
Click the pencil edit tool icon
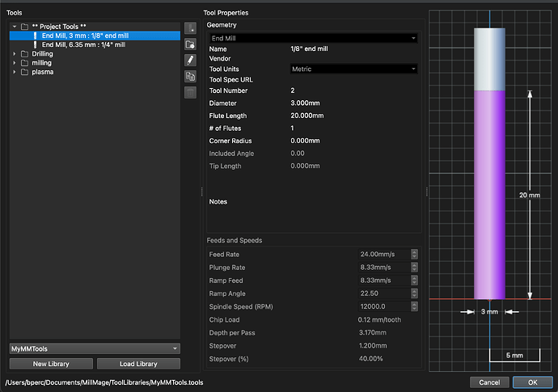tap(190, 60)
